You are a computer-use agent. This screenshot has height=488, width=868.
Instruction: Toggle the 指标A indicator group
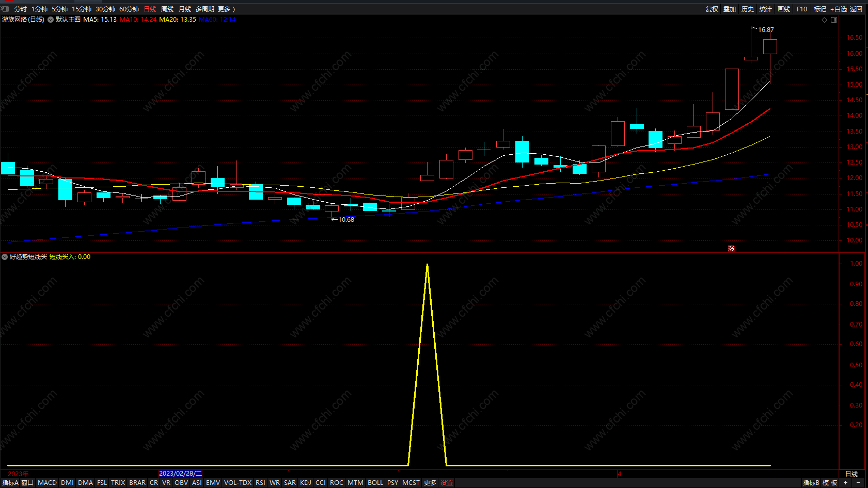pos(10,483)
